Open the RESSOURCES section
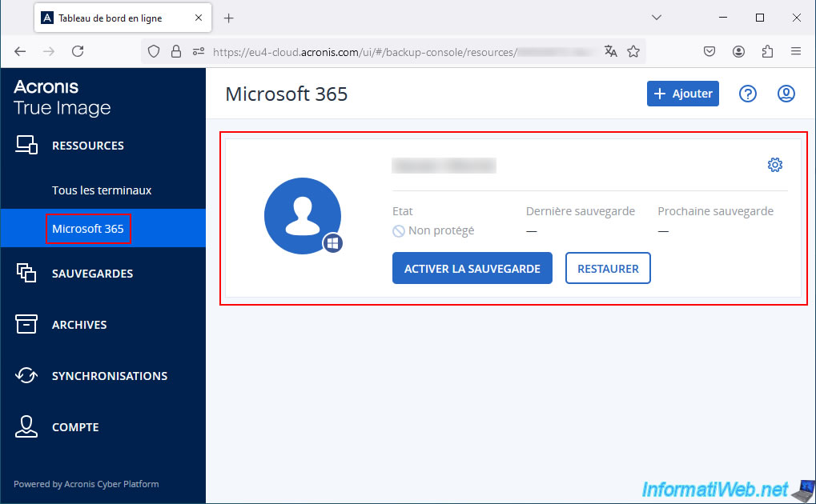 point(88,146)
